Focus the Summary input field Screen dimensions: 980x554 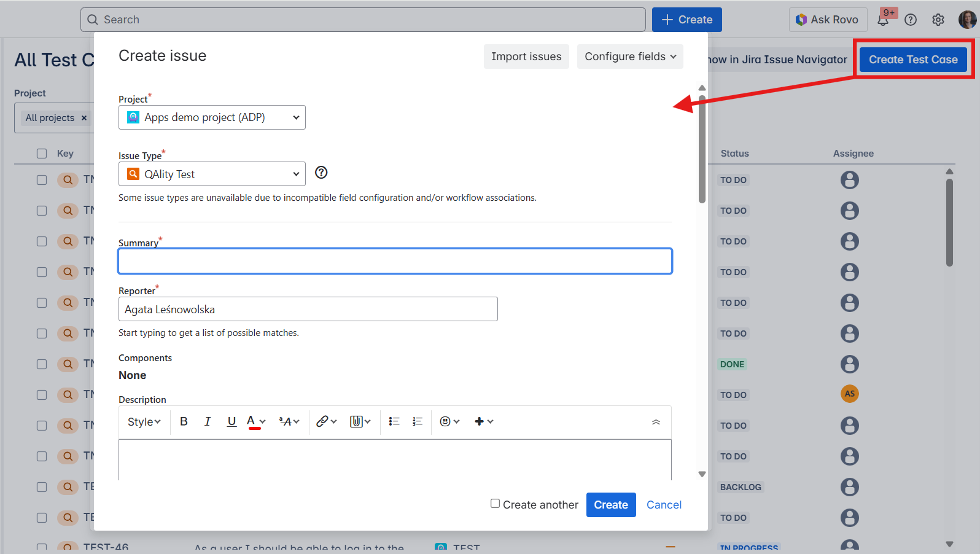click(395, 261)
